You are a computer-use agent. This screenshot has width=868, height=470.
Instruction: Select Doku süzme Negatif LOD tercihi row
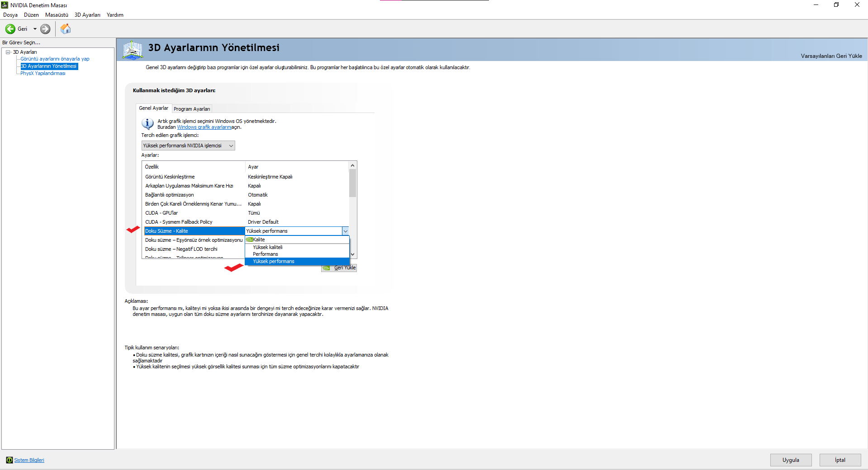click(x=194, y=249)
